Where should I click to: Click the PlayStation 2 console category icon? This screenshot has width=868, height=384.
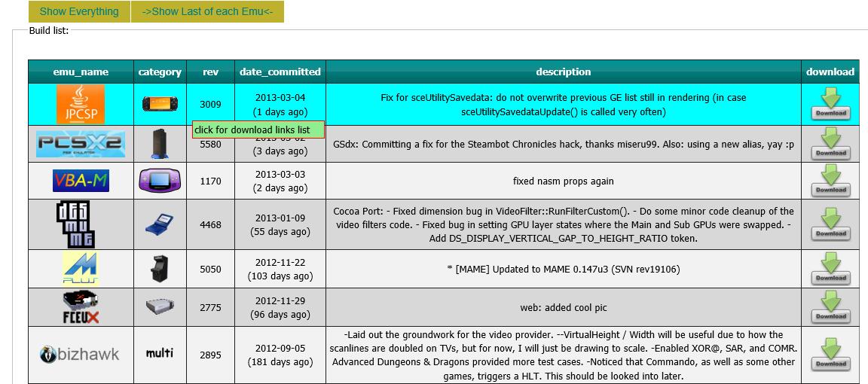pos(160,144)
